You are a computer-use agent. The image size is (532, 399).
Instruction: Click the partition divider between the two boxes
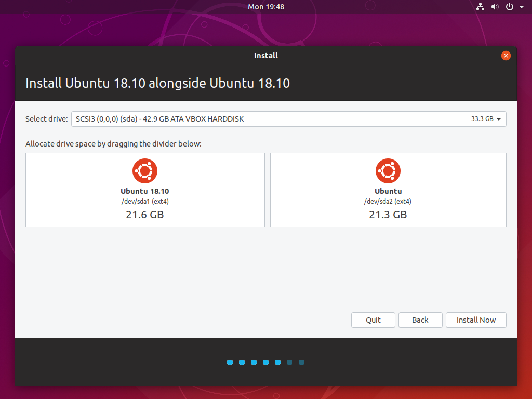[268, 190]
